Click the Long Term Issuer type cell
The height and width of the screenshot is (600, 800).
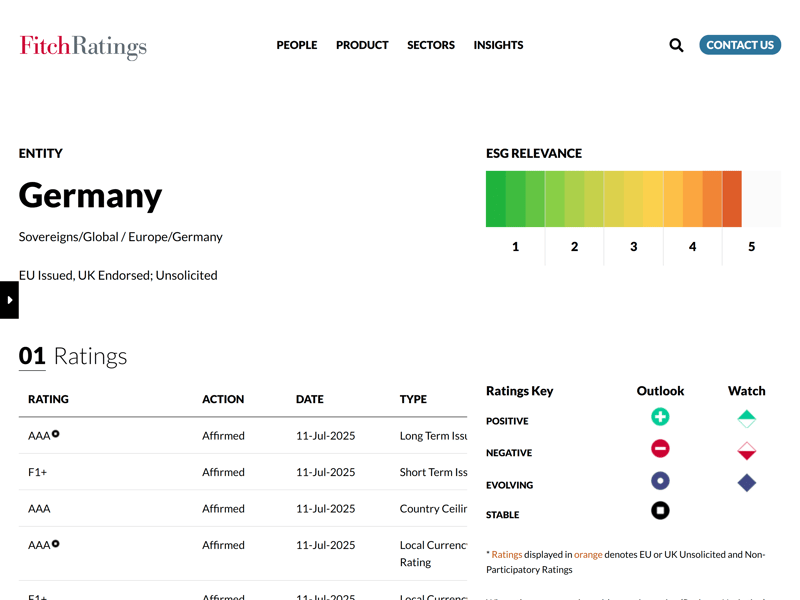433,436
